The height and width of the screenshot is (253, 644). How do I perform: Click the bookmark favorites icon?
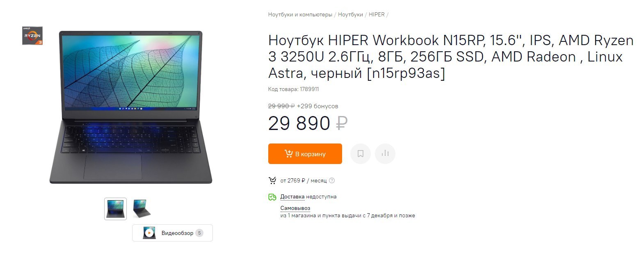pyautogui.click(x=361, y=154)
